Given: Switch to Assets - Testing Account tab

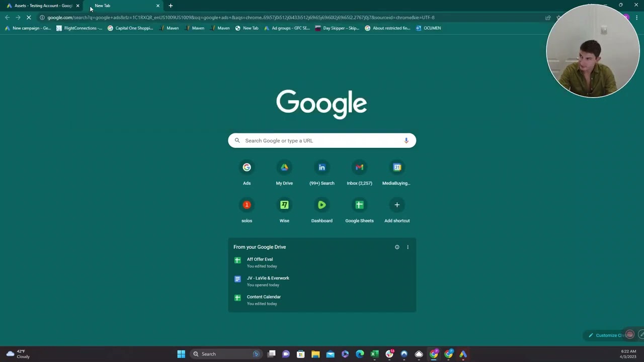Looking at the screenshot, I should [43, 6].
